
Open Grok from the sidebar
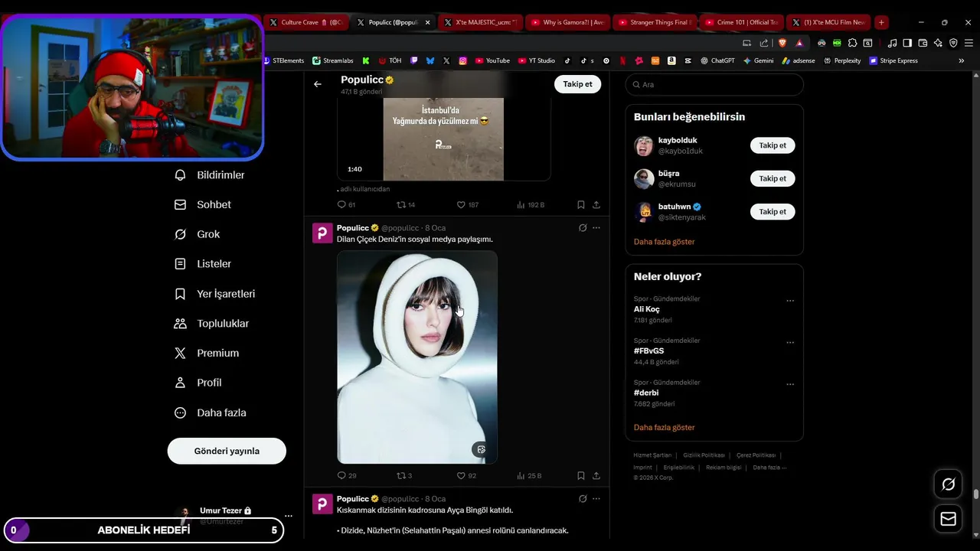tap(197, 234)
